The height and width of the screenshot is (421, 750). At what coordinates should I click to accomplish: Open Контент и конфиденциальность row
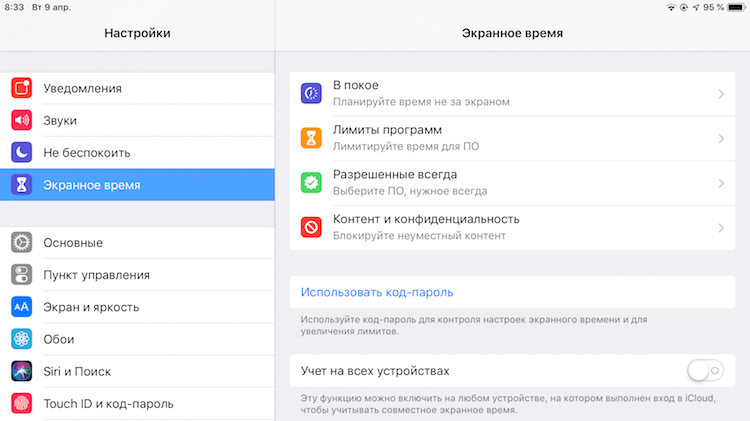point(512,228)
